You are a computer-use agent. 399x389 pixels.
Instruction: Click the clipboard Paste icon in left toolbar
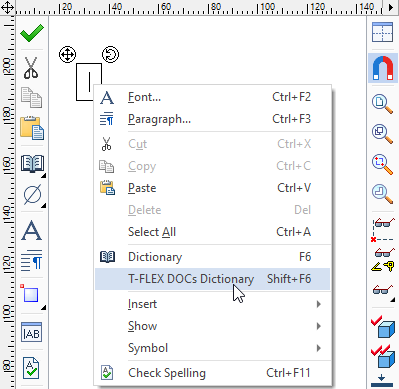(x=32, y=128)
